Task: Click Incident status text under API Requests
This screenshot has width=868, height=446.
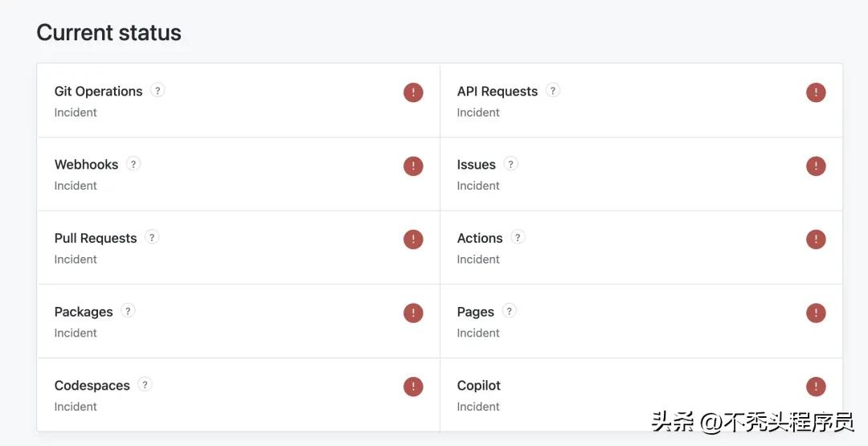Action: 478,113
